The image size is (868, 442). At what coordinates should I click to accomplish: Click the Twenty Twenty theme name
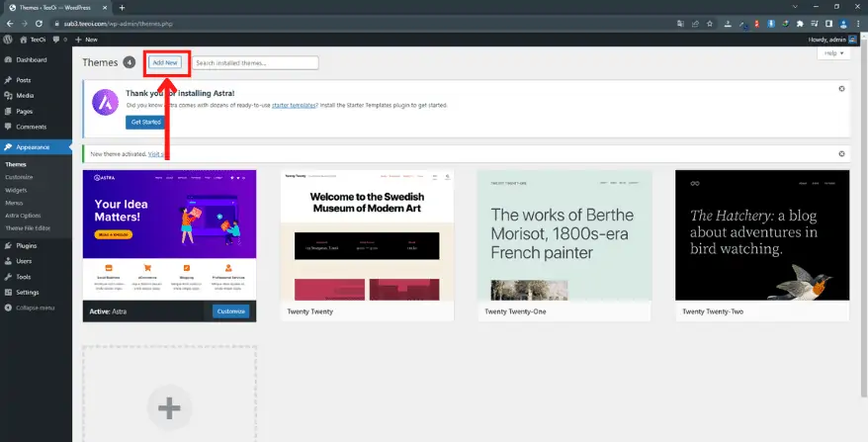point(310,311)
